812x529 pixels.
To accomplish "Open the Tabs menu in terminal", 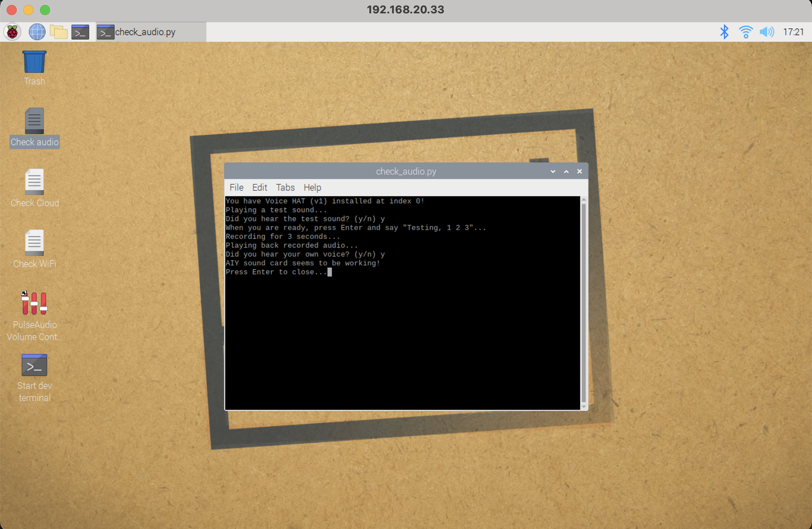I will pyautogui.click(x=285, y=187).
